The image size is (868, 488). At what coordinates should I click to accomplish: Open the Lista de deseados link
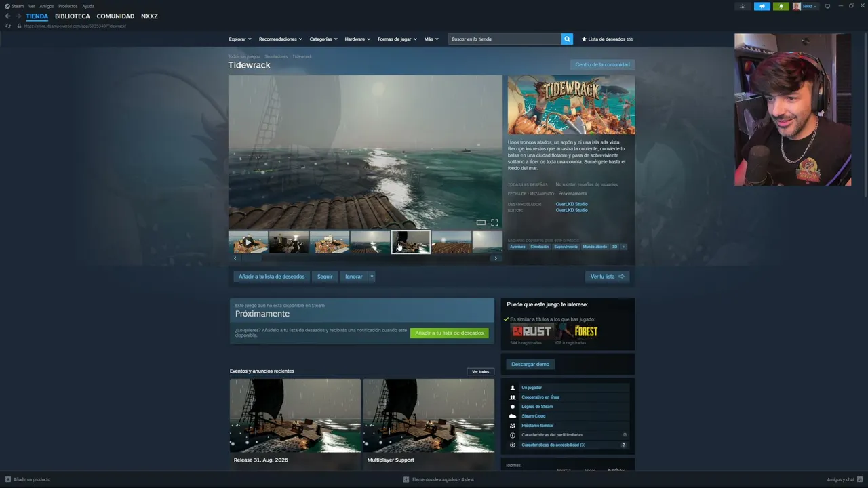coord(607,39)
